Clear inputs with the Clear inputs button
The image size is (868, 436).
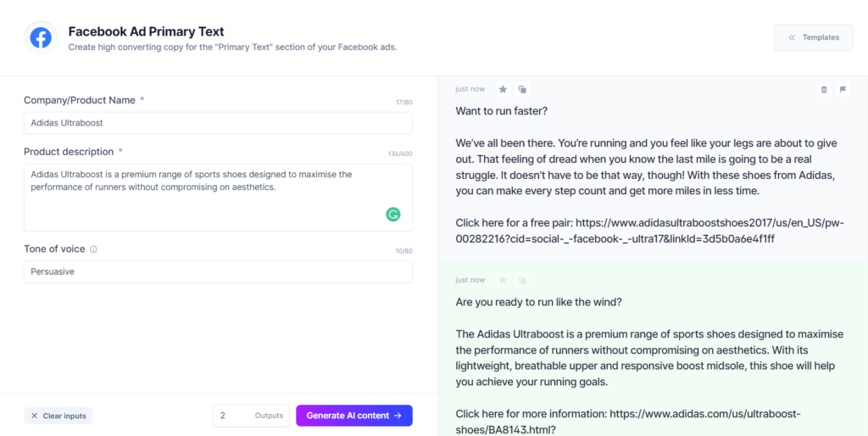pyautogui.click(x=58, y=416)
